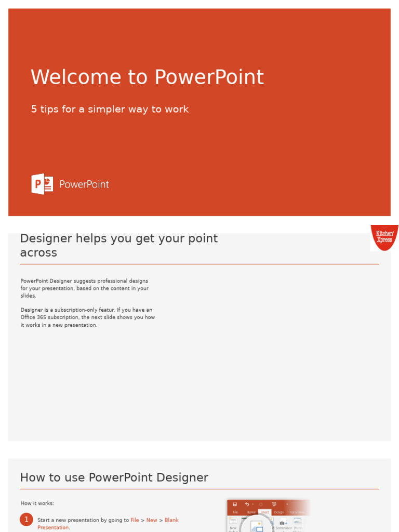This screenshot has width=399, height=532.
Task: Switch to the Design ribbon tab
Action: [x=279, y=512]
